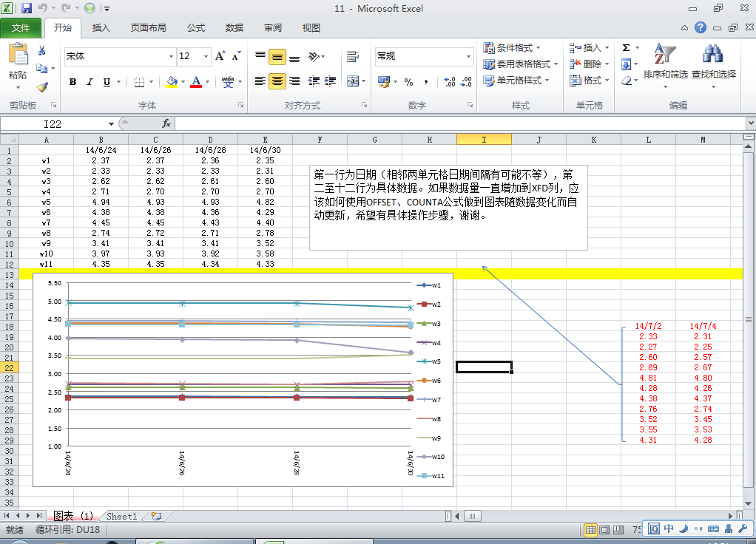Click the AutoSum sigma icon
The height and width of the screenshot is (544, 756).
pyautogui.click(x=627, y=48)
